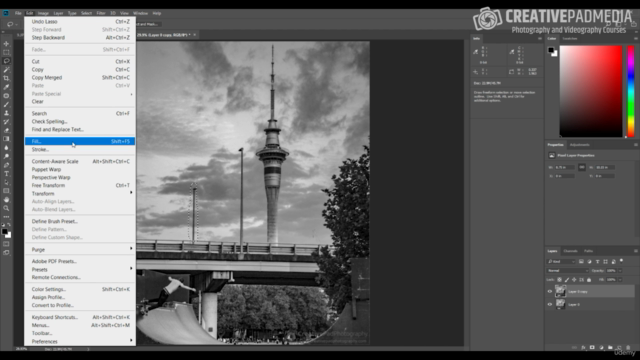Expand the Presets submenu
Image resolution: width=640 pixels, height=360 pixels.
pyautogui.click(x=80, y=269)
